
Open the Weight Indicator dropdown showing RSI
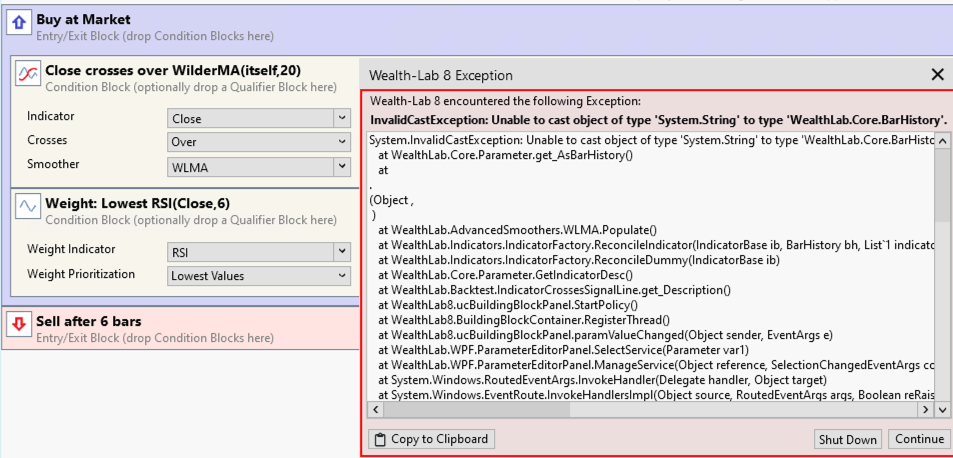tap(259, 251)
